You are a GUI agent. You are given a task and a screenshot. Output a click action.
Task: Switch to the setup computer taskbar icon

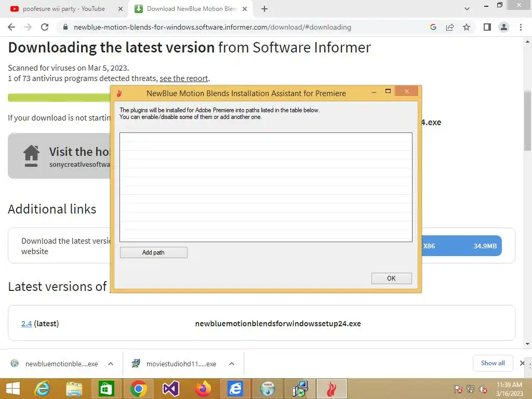[x=300, y=389]
